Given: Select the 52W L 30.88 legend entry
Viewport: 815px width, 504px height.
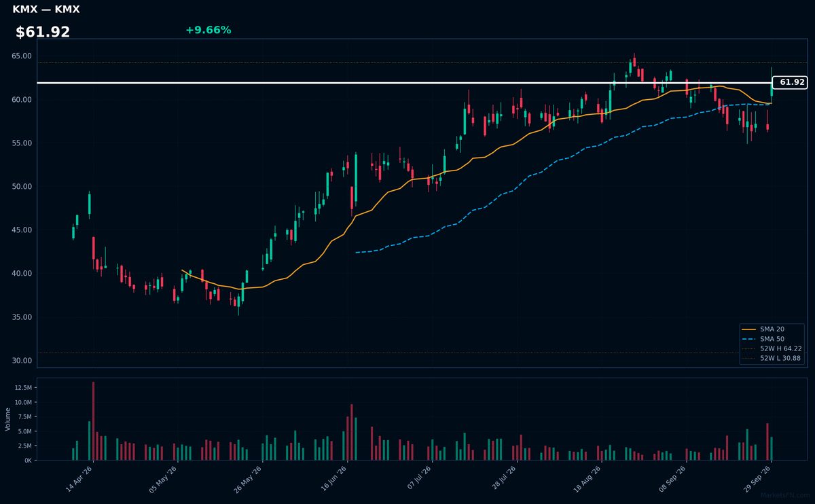Looking at the screenshot, I should tap(773, 357).
